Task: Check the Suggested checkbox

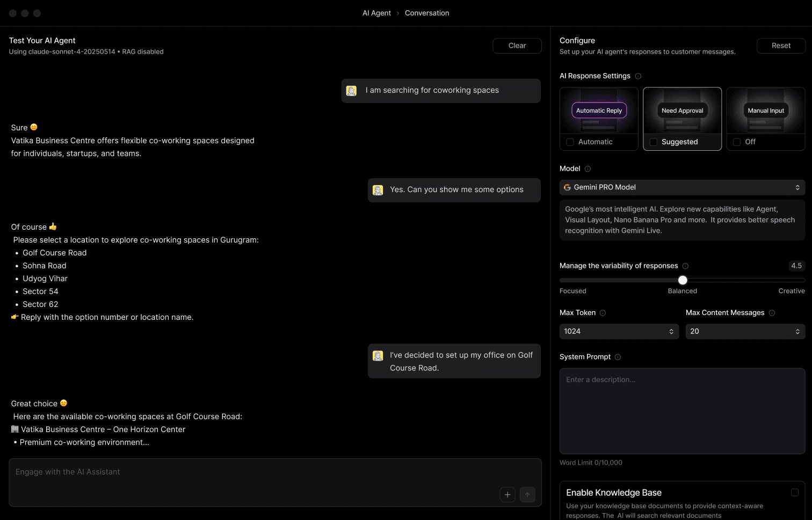Action: 654,142
